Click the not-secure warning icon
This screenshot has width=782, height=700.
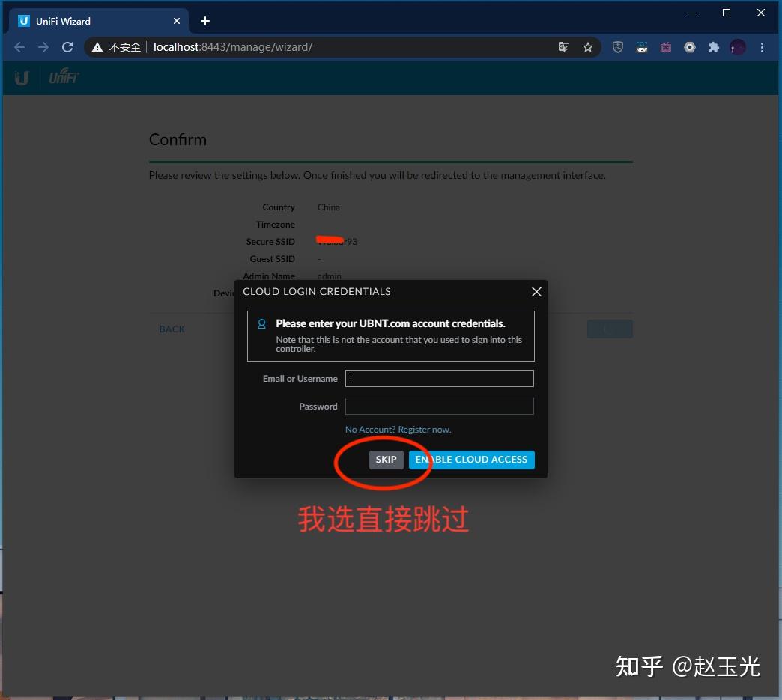coord(97,47)
